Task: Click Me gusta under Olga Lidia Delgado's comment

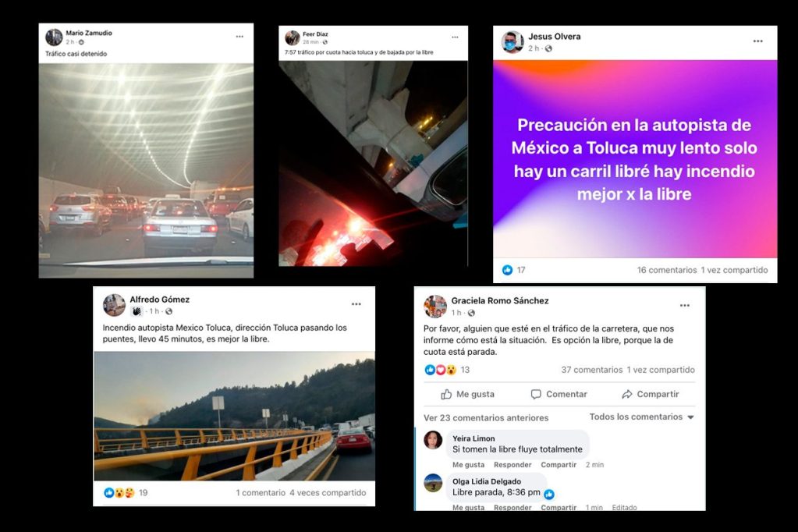Action: point(468,508)
